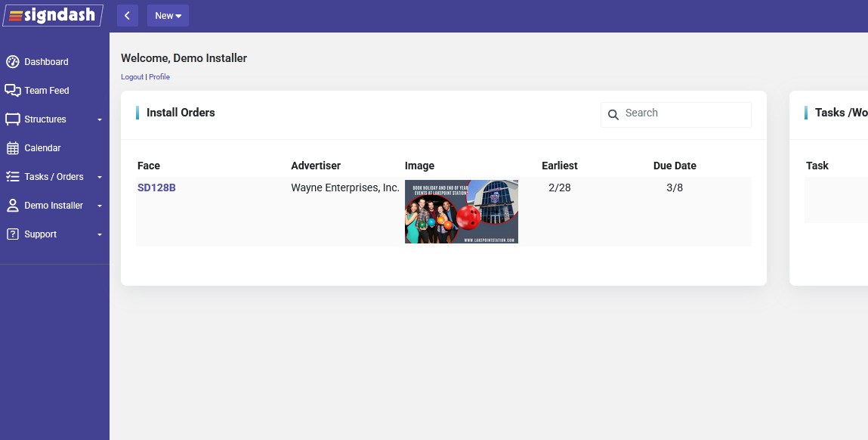Click the Support question mark icon
This screenshot has width=868, height=440.
[x=12, y=234]
